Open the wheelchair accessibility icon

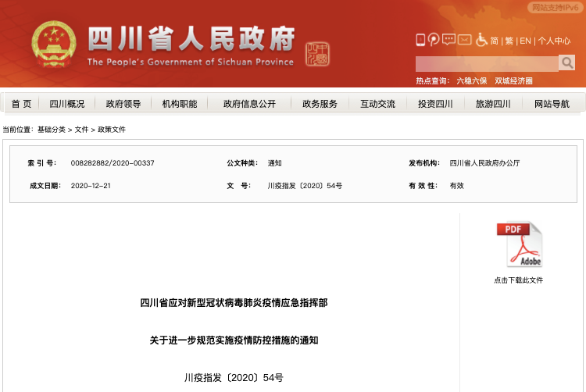[481, 40]
